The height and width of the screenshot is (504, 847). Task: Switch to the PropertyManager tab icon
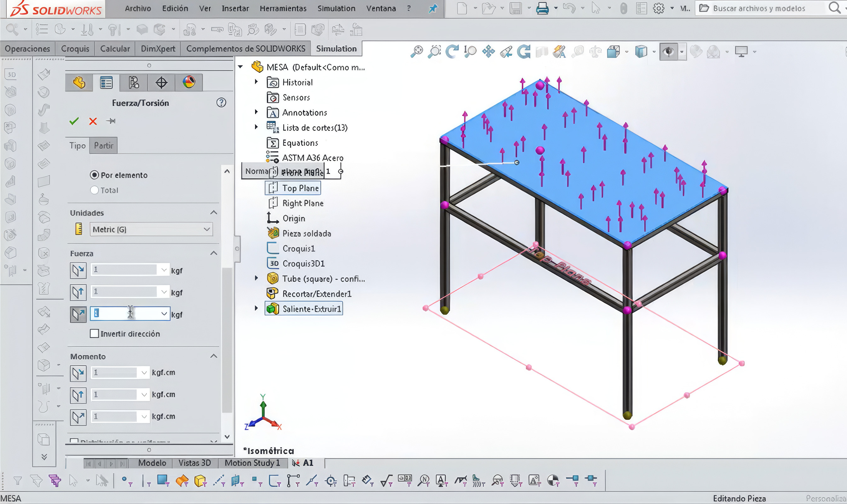106,83
